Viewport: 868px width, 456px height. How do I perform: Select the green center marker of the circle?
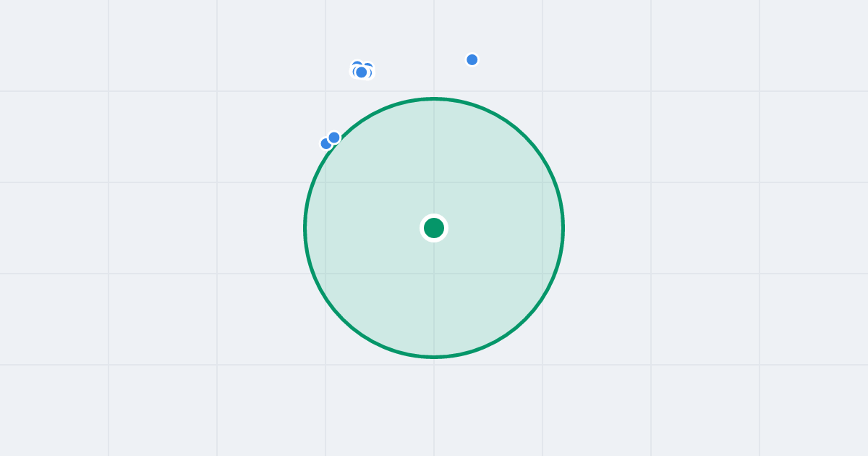pyautogui.click(x=434, y=228)
